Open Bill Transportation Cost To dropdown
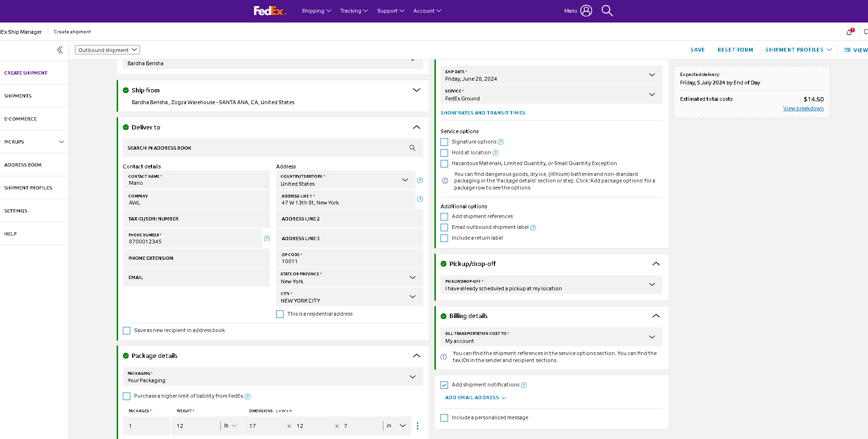 [x=551, y=337]
